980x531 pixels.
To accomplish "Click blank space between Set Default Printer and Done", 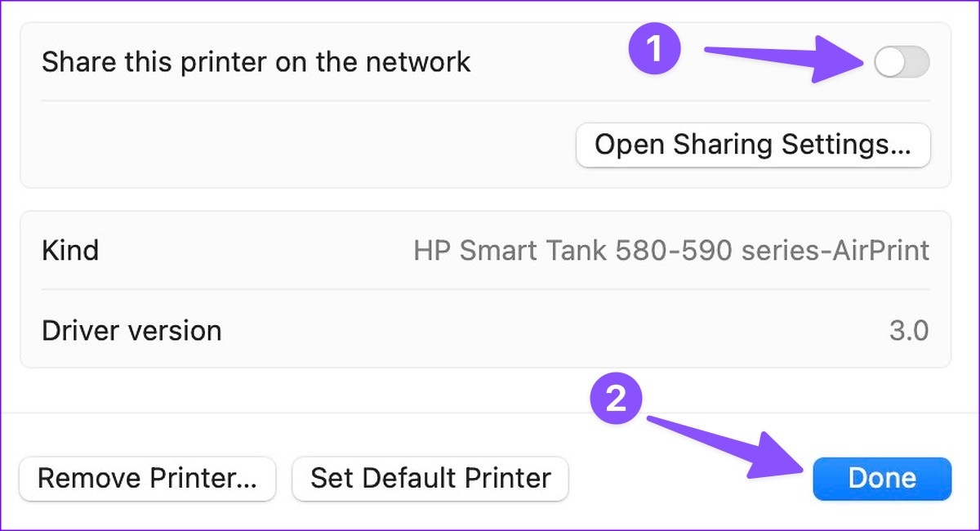I will [x=690, y=478].
